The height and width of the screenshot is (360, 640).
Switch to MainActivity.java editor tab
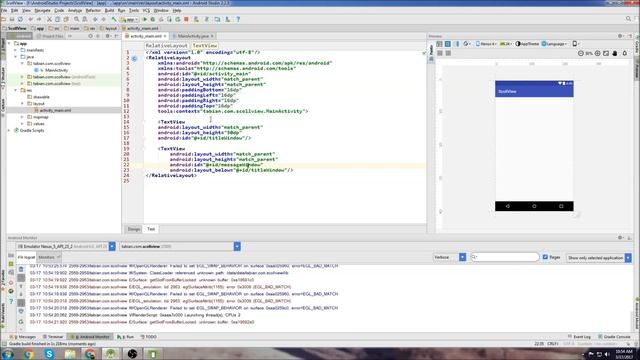[x=193, y=36]
